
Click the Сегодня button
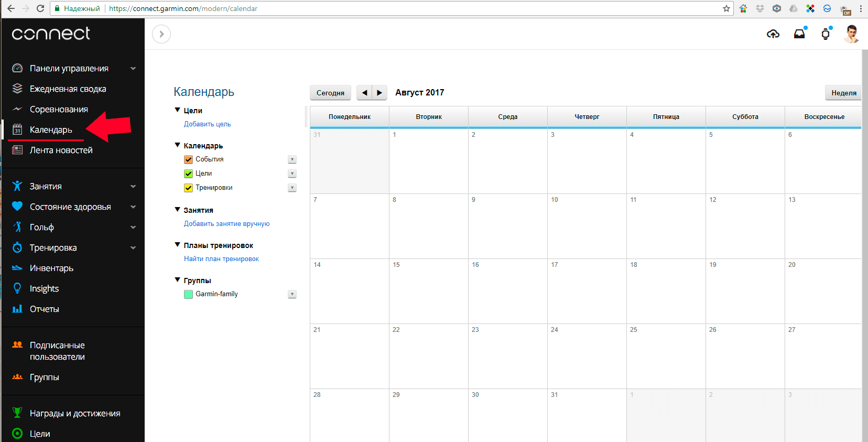point(330,93)
